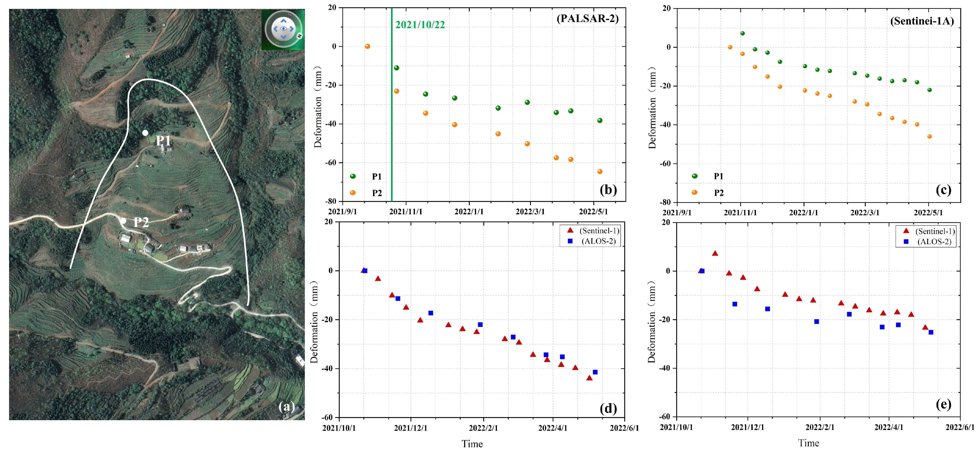This screenshot has width=980, height=457.
Task: Click the Time axis label under panel d
Action: point(472,444)
